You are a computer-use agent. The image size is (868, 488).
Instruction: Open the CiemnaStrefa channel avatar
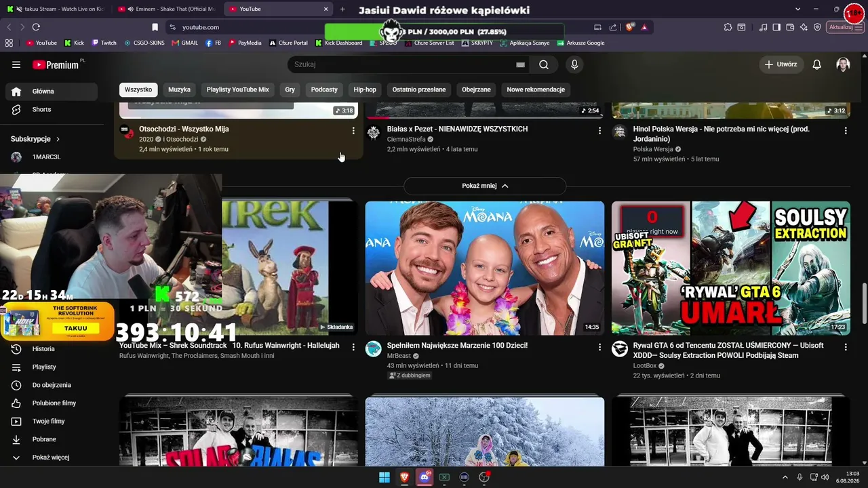374,132
